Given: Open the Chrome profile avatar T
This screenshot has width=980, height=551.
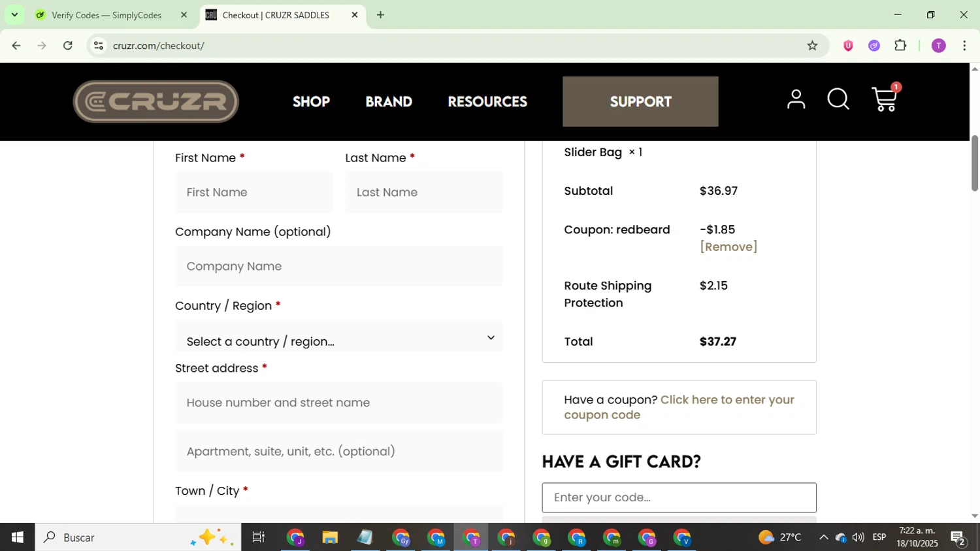Looking at the screenshot, I should click(x=938, y=46).
